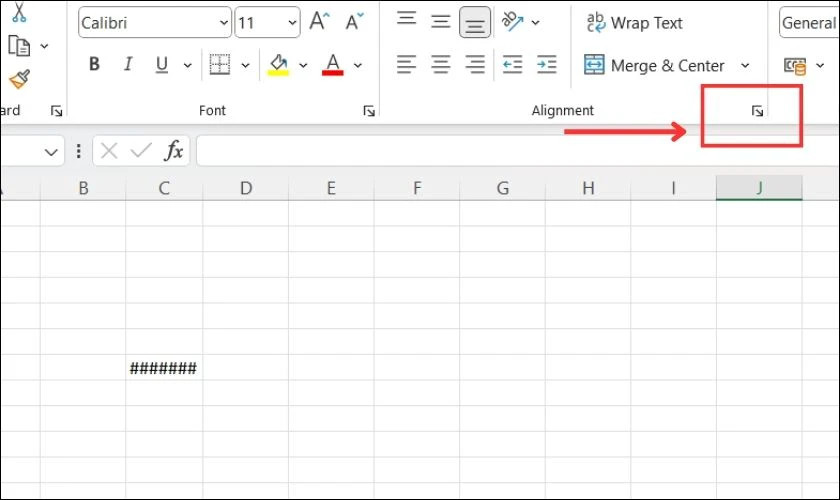This screenshot has width=840, height=500.
Task: Click the Cut scissors icon
Action: click(x=19, y=12)
